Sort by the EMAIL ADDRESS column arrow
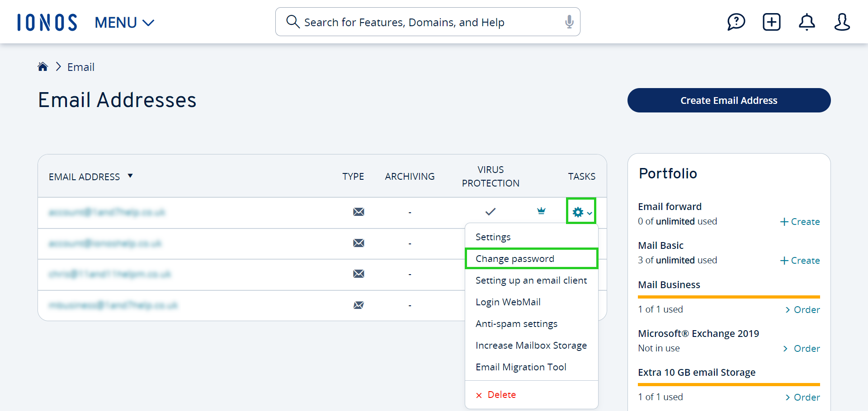This screenshot has width=868, height=411. click(130, 176)
